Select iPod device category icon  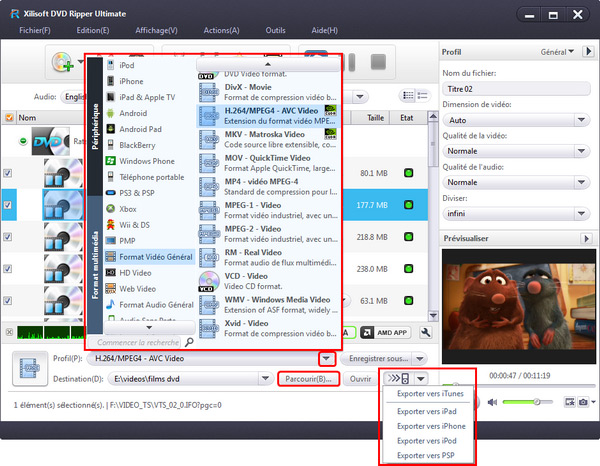111,65
